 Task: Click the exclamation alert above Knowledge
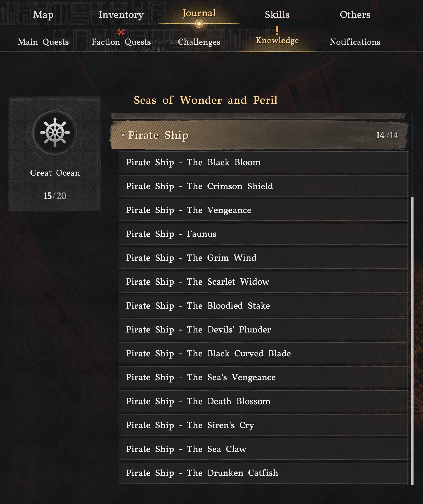click(x=277, y=30)
